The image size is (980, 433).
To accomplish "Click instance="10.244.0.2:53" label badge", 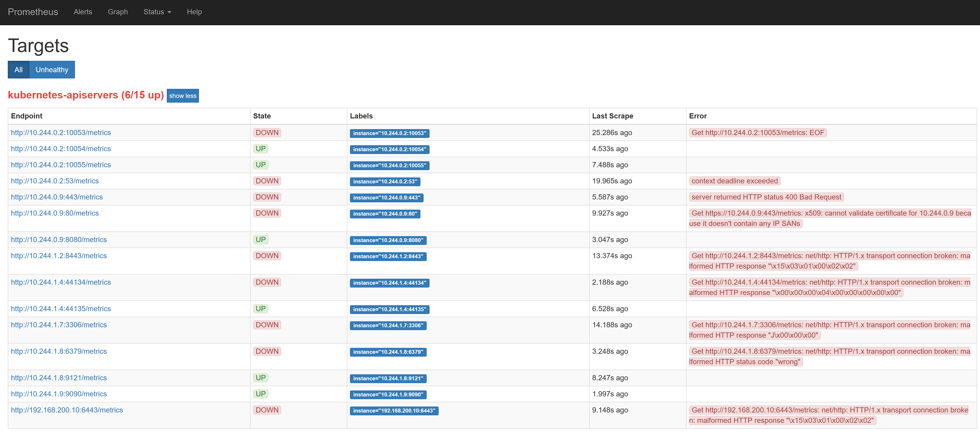I will point(385,182).
